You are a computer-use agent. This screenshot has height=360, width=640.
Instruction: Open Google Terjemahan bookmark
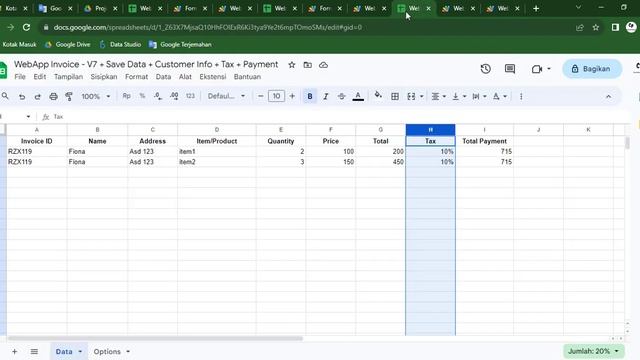(180, 44)
